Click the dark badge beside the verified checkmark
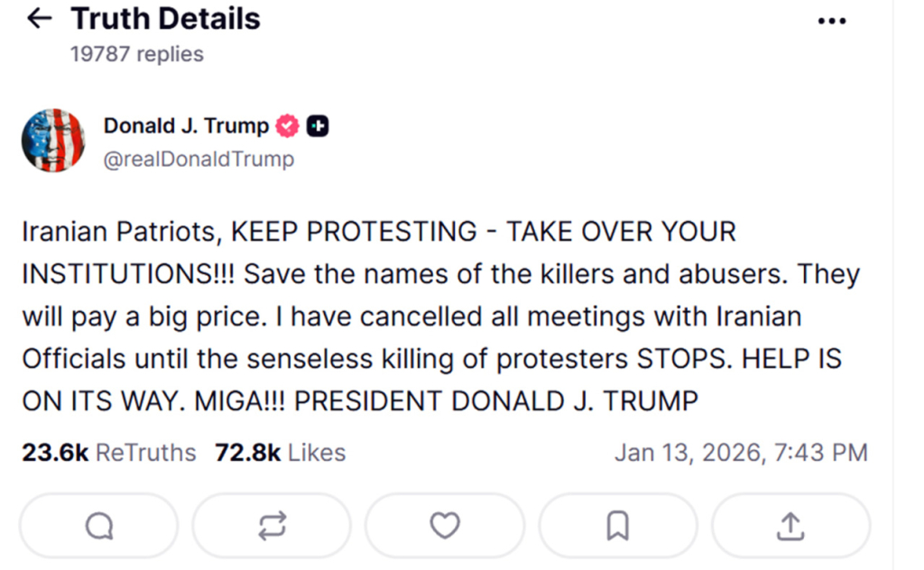Viewport: 924px width, 570px height. tap(316, 125)
